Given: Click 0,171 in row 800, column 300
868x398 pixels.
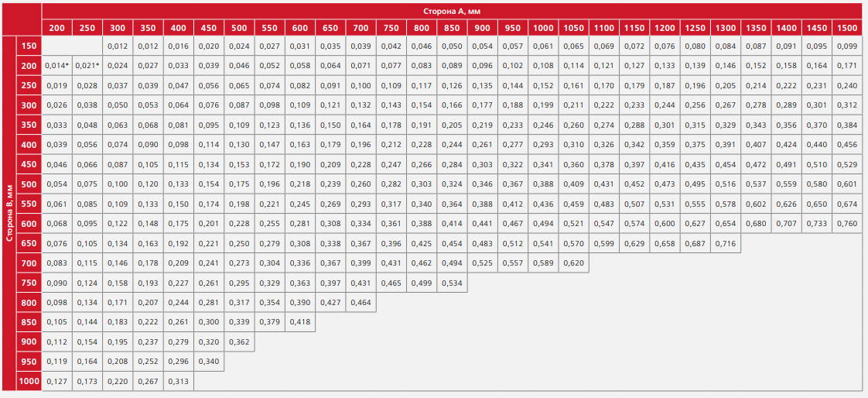Looking at the screenshot, I should pyautogui.click(x=118, y=303).
